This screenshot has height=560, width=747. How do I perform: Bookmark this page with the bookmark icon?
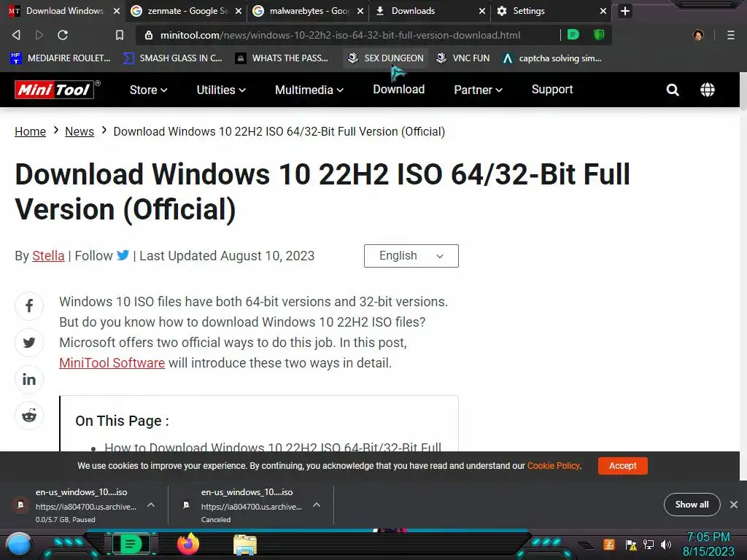coord(120,35)
